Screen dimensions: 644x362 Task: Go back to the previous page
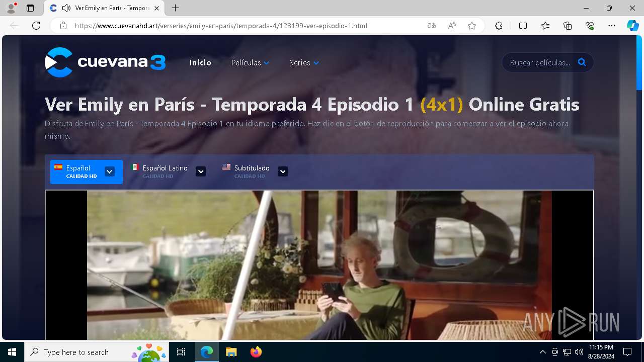click(x=14, y=26)
